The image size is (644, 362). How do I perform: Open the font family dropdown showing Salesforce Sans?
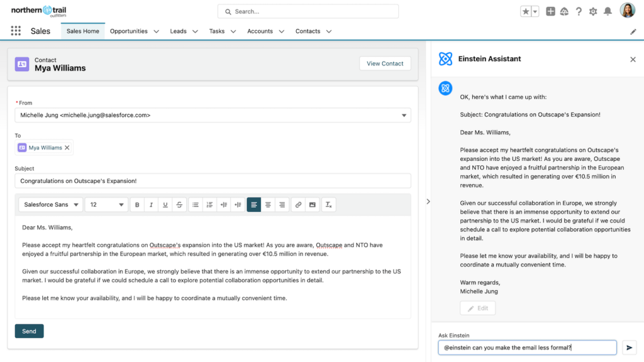coord(50,204)
